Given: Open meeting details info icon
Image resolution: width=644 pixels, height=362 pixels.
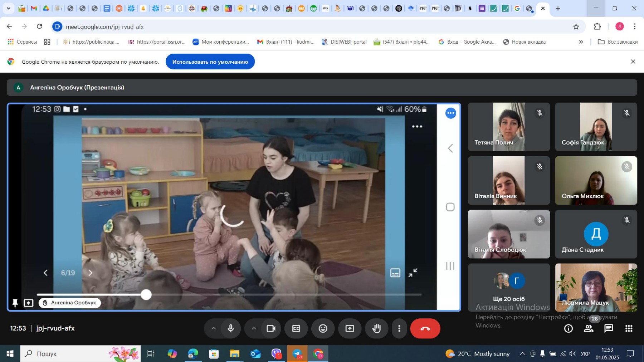Looking at the screenshot, I should pyautogui.click(x=568, y=328).
